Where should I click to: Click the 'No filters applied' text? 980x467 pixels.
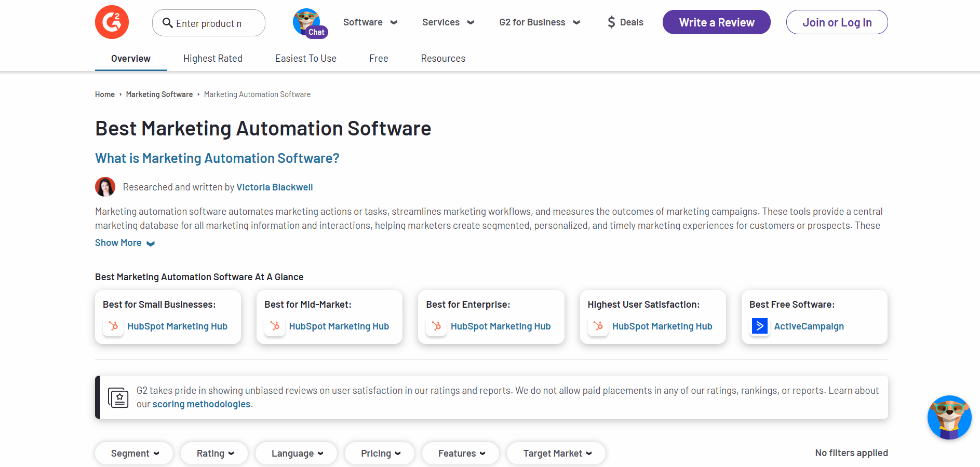pos(852,453)
